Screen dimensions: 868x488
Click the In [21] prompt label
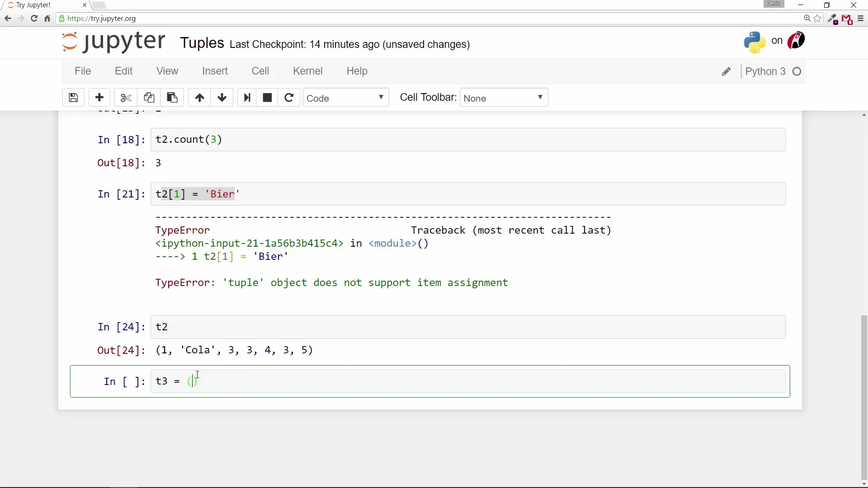121,194
